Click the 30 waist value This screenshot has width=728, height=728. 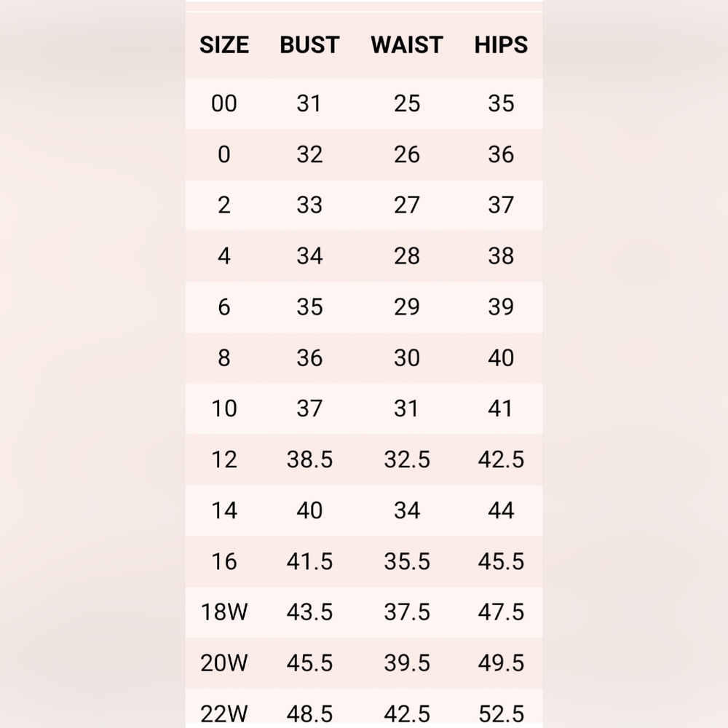407,358
